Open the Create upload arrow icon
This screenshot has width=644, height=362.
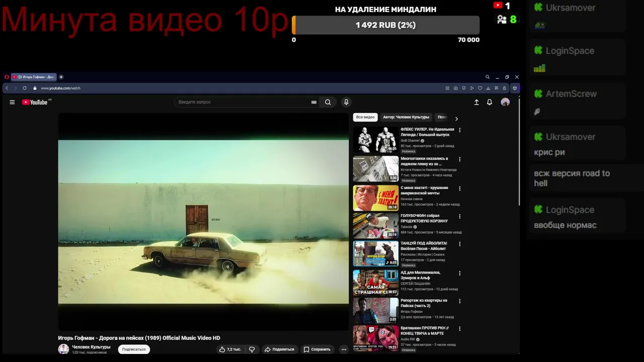pyautogui.click(x=476, y=102)
